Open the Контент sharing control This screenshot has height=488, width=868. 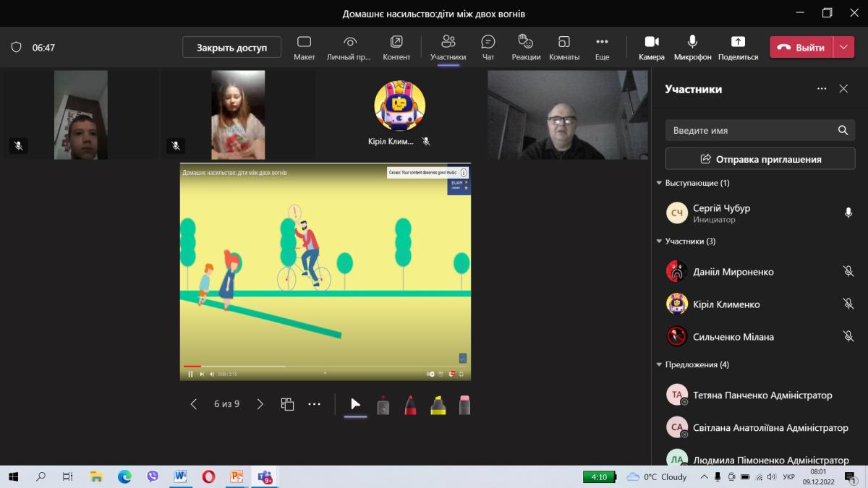pos(396,48)
